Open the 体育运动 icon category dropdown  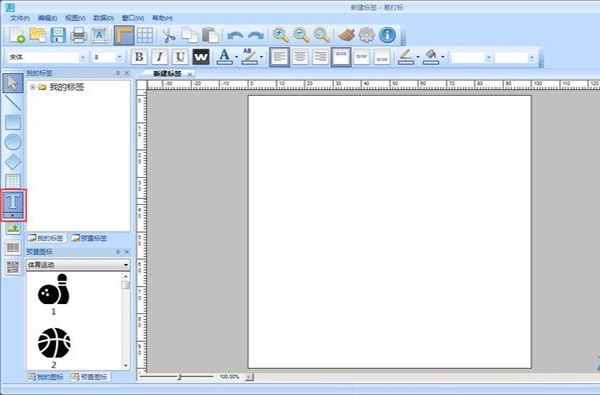78,264
